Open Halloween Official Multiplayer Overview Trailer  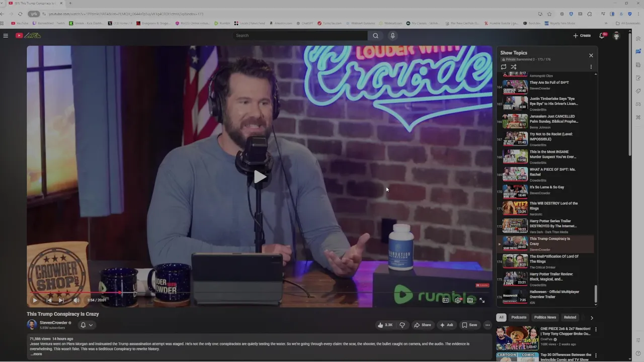[546, 297]
